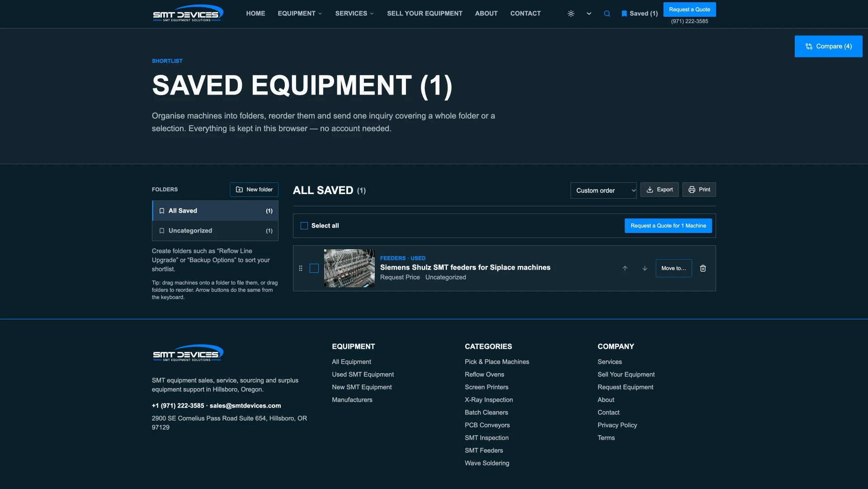Open the Move to… folder dropdown
Image resolution: width=868 pixels, height=489 pixels.
[674, 268]
